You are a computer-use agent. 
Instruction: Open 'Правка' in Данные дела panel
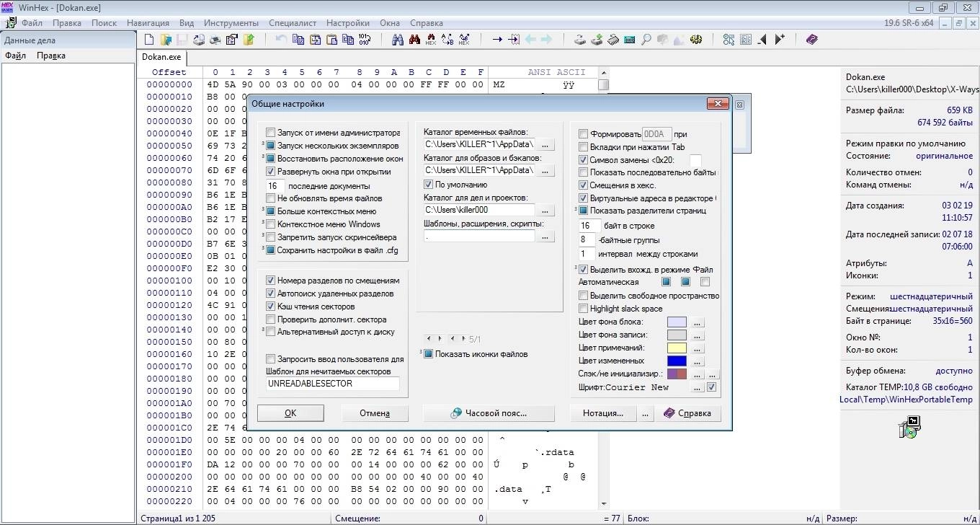[51, 56]
